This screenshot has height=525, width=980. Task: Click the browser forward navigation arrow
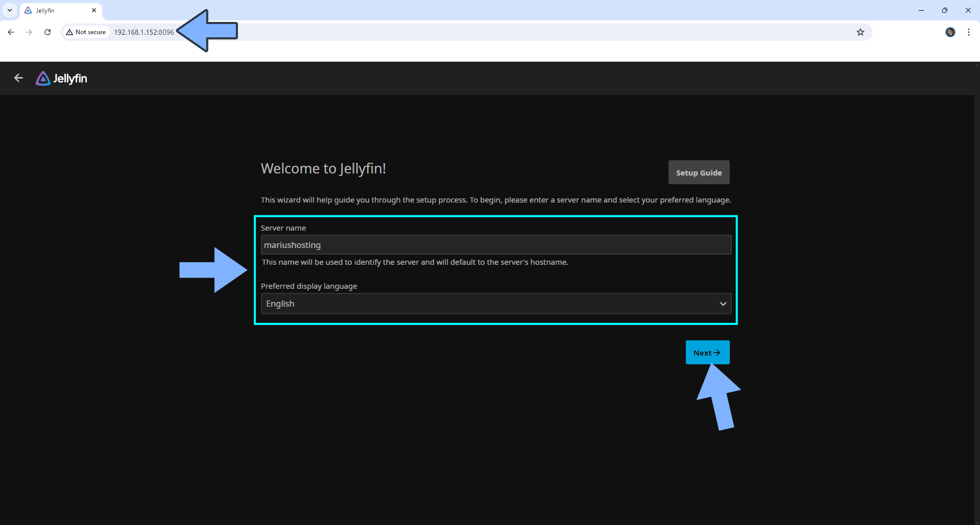click(x=29, y=32)
